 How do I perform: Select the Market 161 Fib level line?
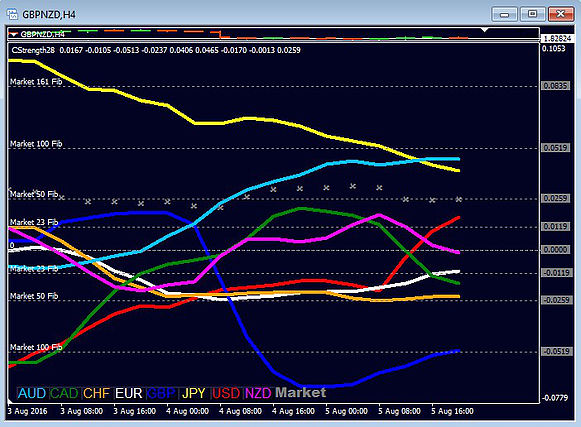[274, 86]
